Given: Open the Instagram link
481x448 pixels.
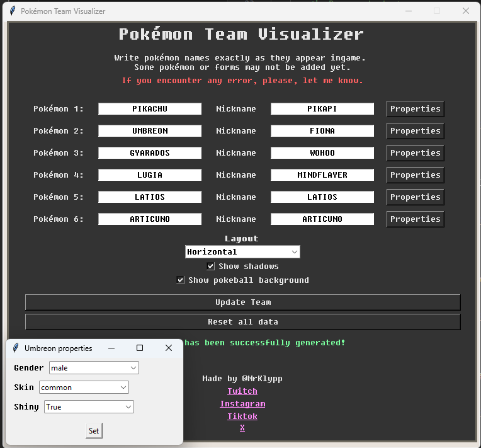Looking at the screenshot, I should point(242,403).
